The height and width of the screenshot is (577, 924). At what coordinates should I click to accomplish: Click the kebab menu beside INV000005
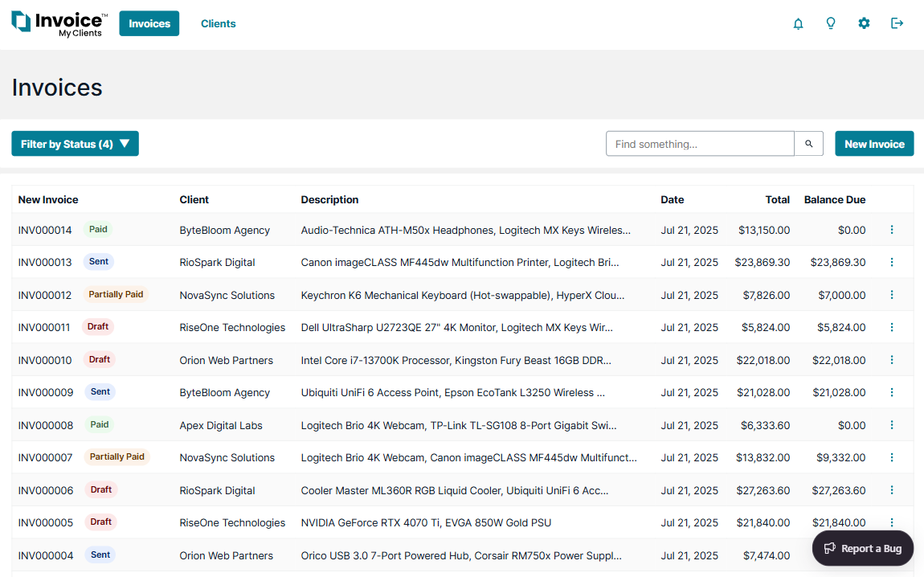892,522
